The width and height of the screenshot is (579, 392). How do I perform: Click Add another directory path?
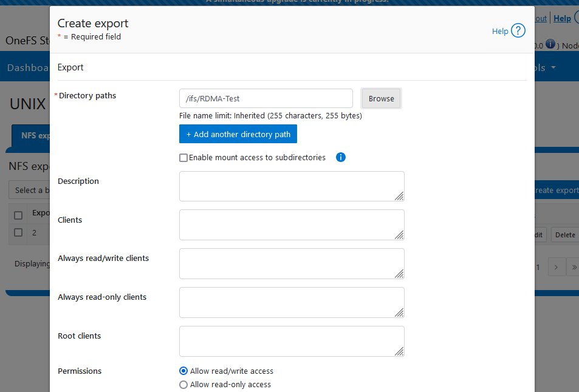tap(238, 134)
